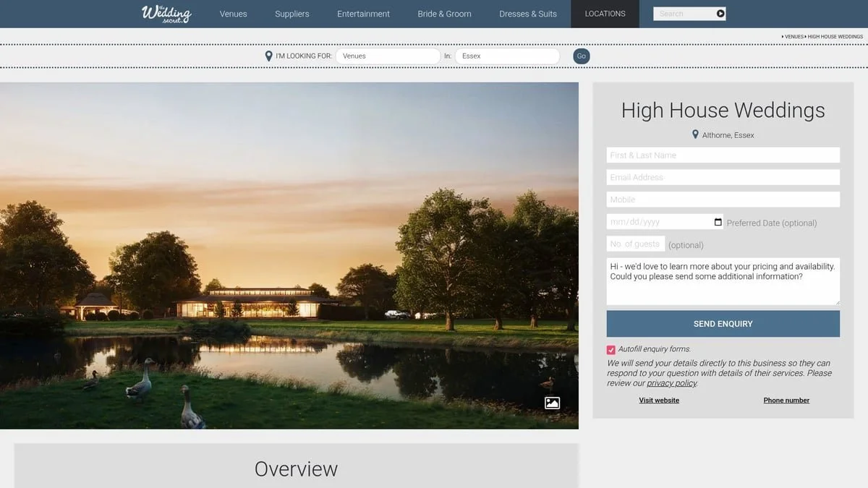The image size is (868, 488).
Task: Toggle the Autofill enquiry forms checkbox
Action: pyautogui.click(x=611, y=350)
